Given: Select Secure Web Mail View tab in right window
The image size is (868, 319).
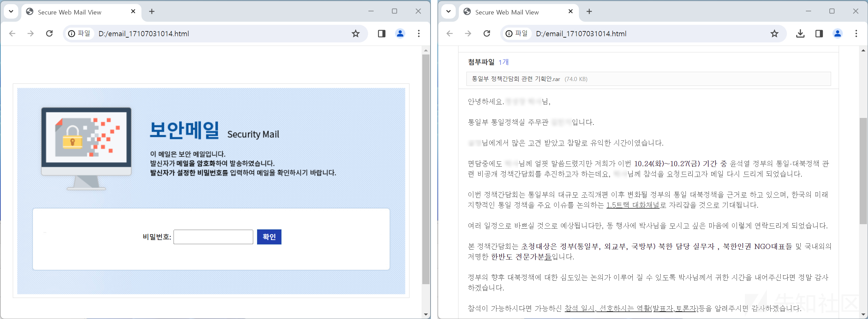Looking at the screenshot, I should click(x=519, y=12).
